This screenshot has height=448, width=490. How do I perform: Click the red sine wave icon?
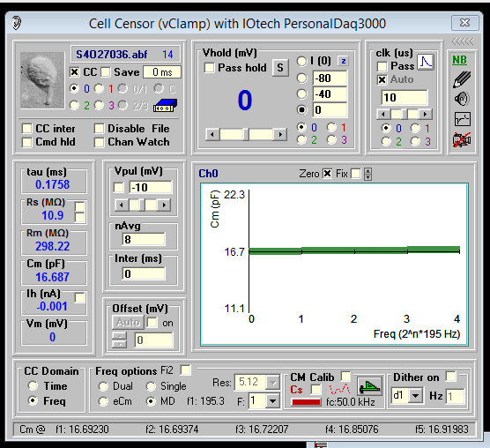[339, 389]
